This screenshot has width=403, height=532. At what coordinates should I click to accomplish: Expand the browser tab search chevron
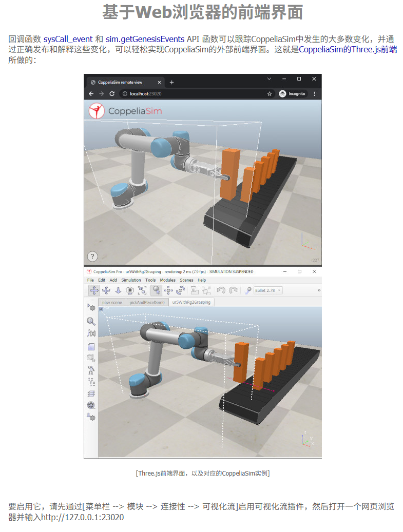(x=269, y=78)
